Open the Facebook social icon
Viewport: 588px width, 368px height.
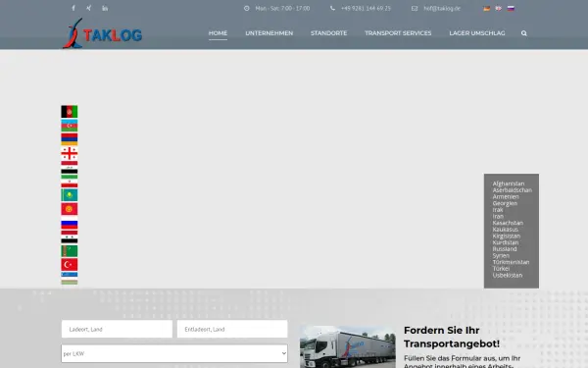coord(73,8)
